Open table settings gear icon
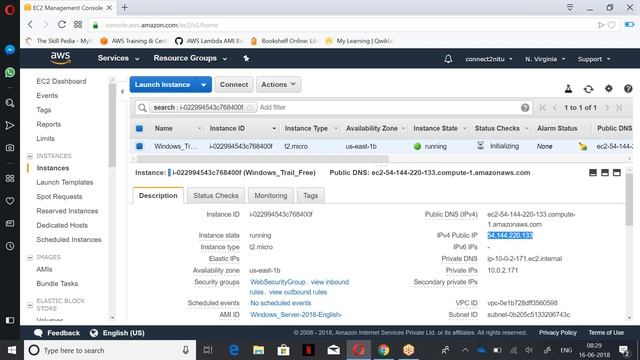The width and height of the screenshot is (640, 360). [609, 88]
